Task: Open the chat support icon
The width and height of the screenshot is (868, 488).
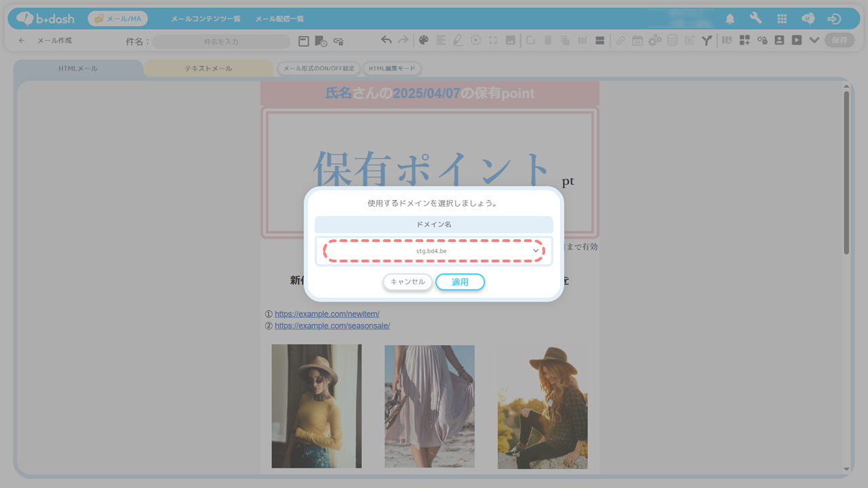Action: pos(808,19)
